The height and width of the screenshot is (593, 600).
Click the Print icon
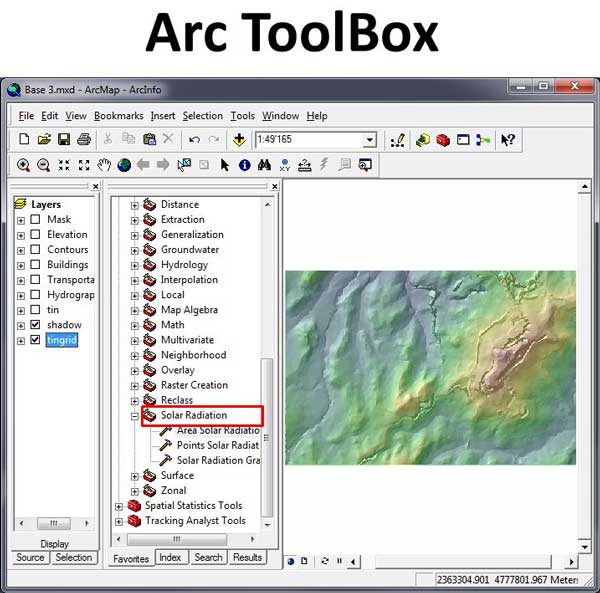tap(84, 139)
